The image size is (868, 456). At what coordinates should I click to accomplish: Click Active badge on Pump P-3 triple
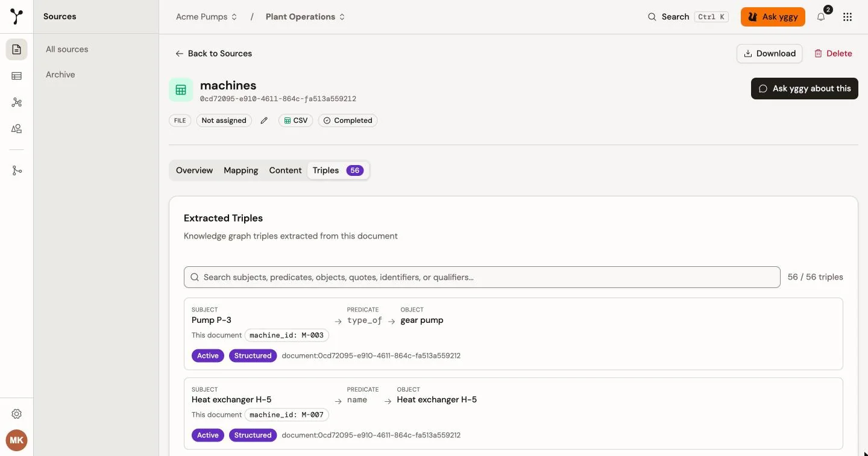point(207,356)
